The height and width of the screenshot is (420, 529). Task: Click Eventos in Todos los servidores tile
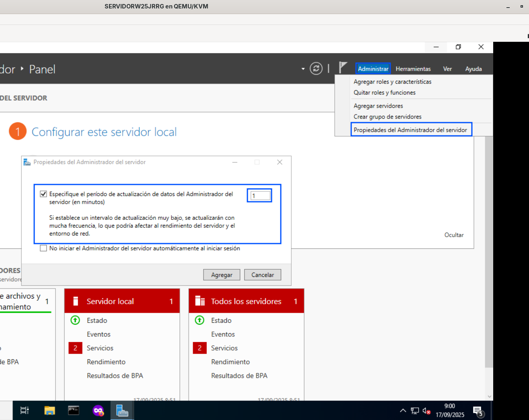point(223,334)
